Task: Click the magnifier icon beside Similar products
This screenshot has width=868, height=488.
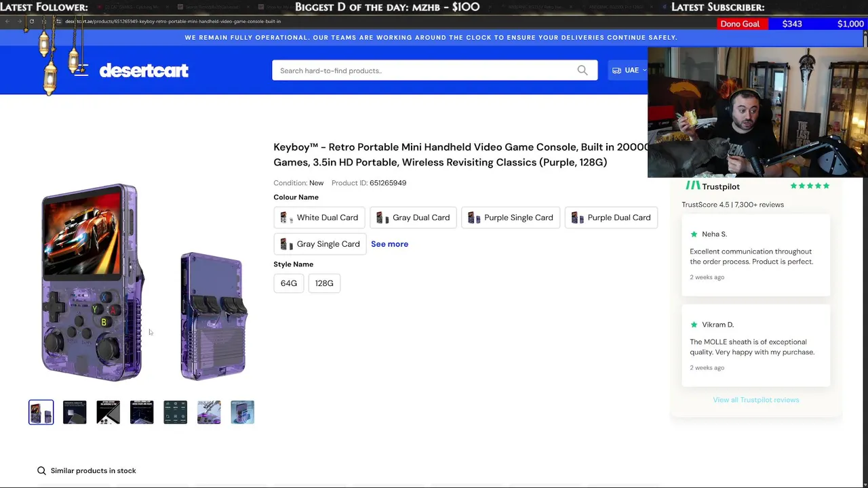Action: point(41,470)
